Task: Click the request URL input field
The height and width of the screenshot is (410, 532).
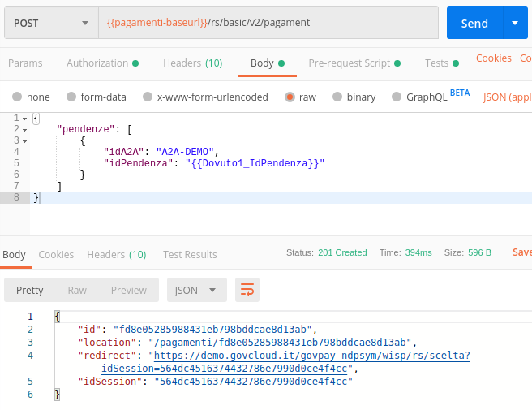Action: pos(268,23)
